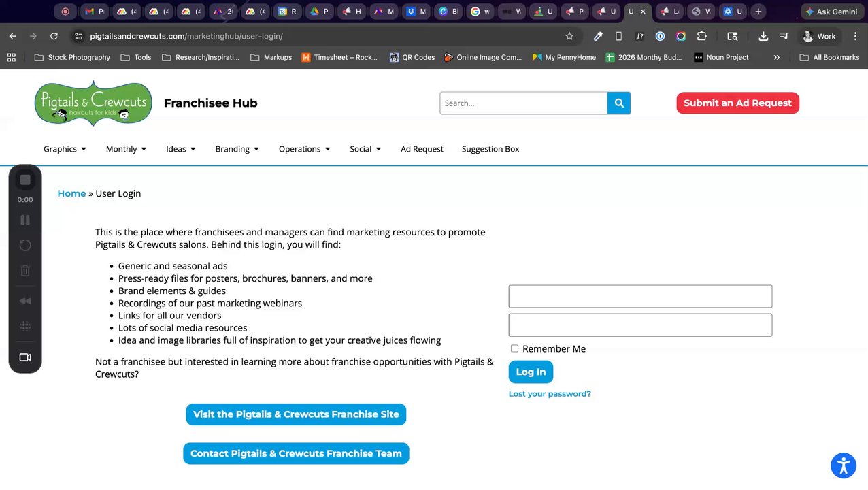
Task: Go back to the previous page
Action: 13,36
